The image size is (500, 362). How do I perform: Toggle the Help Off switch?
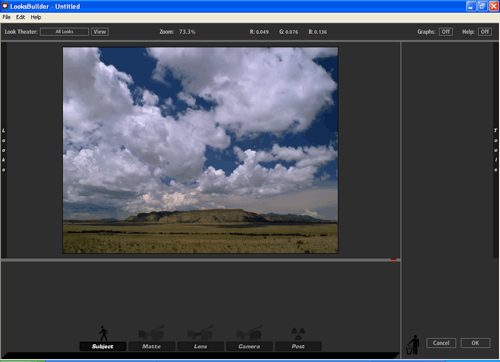click(x=485, y=32)
